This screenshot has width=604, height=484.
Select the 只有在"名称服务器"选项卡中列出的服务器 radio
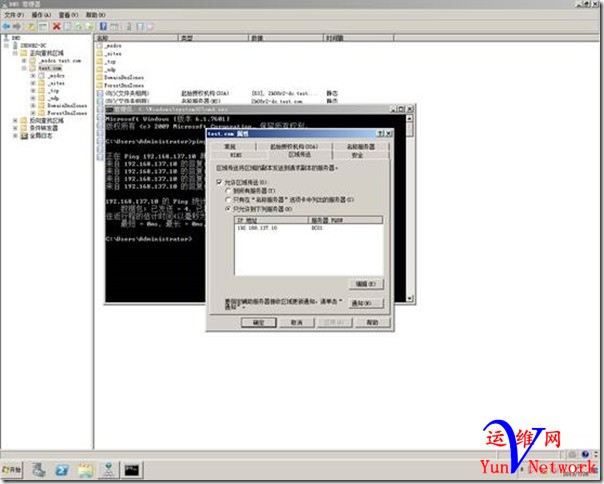tap(228, 200)
